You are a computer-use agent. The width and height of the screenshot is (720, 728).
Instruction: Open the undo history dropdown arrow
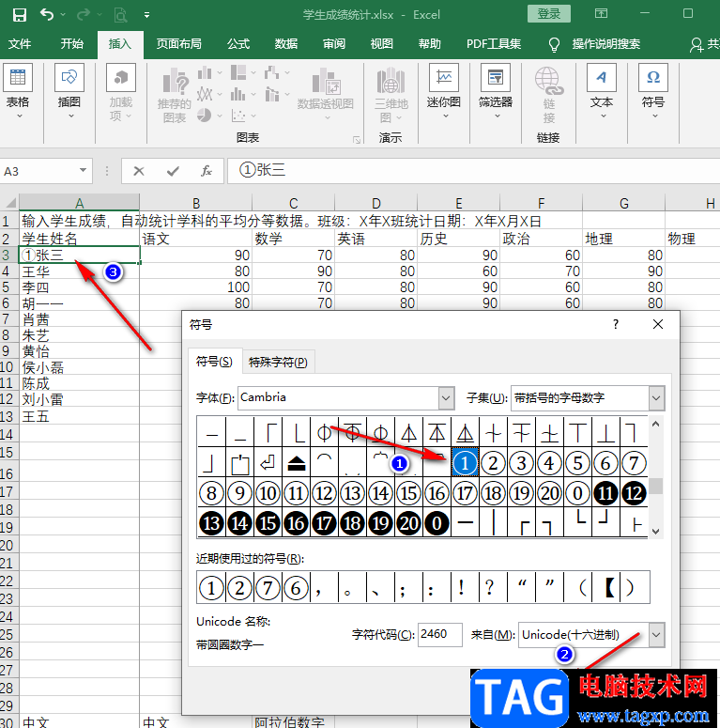point(63,15)
